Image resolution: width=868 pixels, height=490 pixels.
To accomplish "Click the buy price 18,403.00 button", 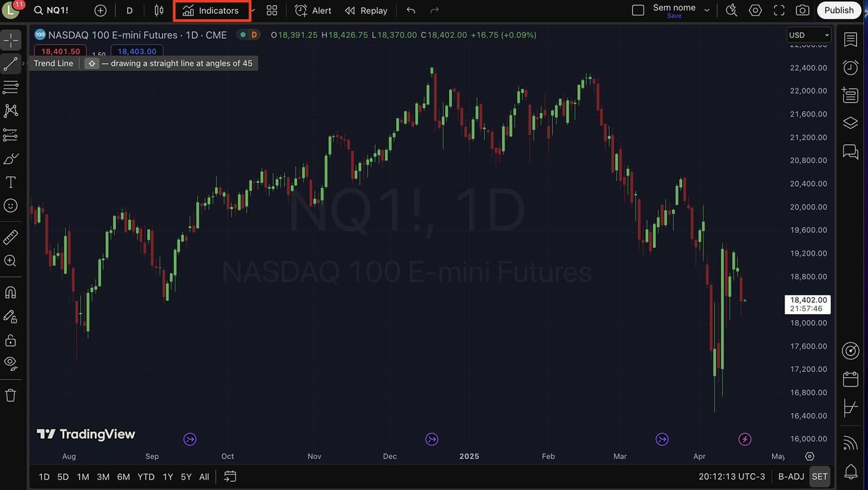I will (x=137, y=51).
